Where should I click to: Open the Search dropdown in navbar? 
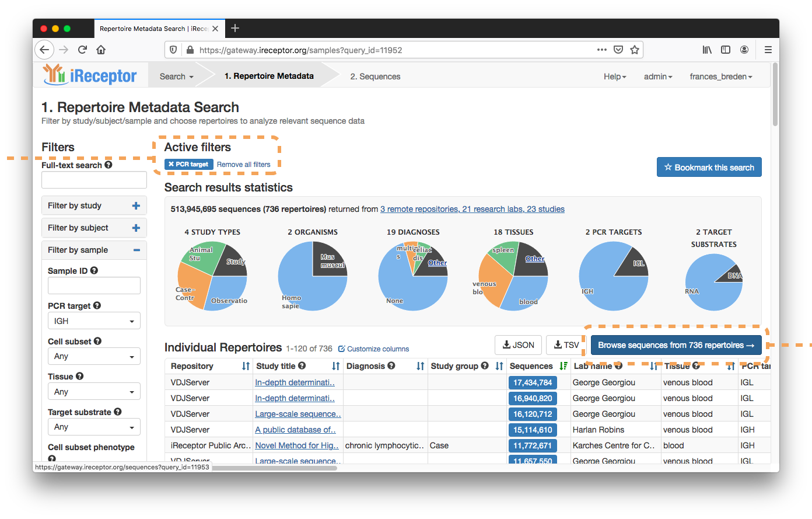[x=176, y=76]
